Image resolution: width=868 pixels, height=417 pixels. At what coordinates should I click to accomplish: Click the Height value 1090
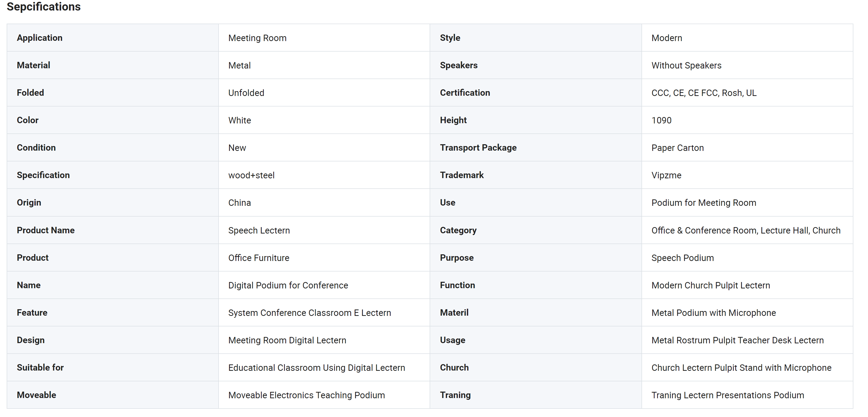[662, 120]
